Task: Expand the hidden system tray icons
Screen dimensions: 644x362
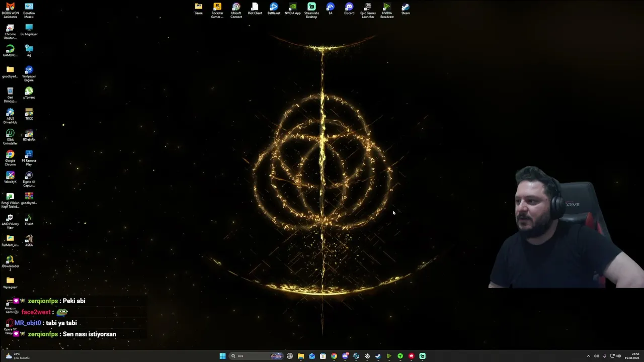Action: pos(588,356)
